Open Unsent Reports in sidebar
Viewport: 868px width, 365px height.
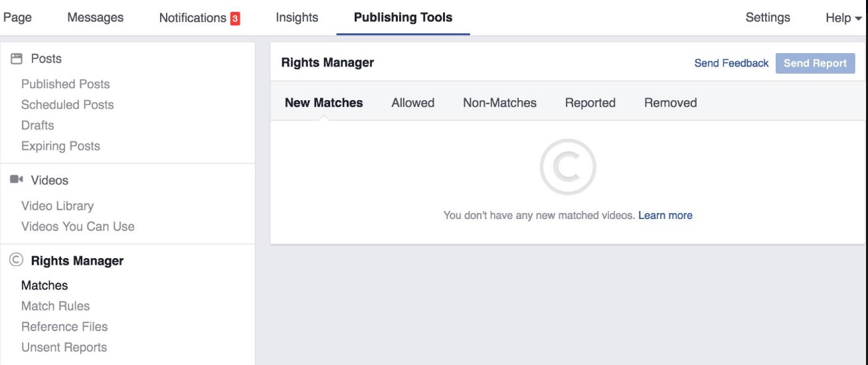pos(64,347)
